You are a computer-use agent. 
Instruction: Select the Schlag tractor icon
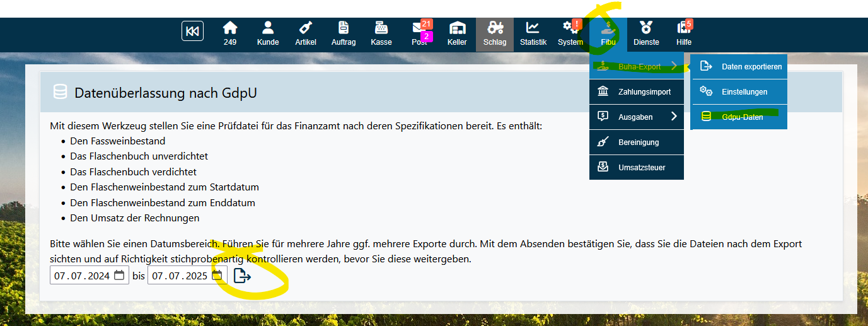pos(495,34)
